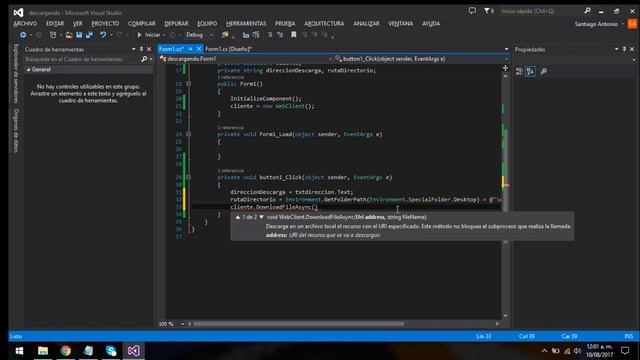Show next overload in the tooltip
Image resolution: width=640 pixels, height=360 pixels.
pyautogui.click(x=262, y=217)
